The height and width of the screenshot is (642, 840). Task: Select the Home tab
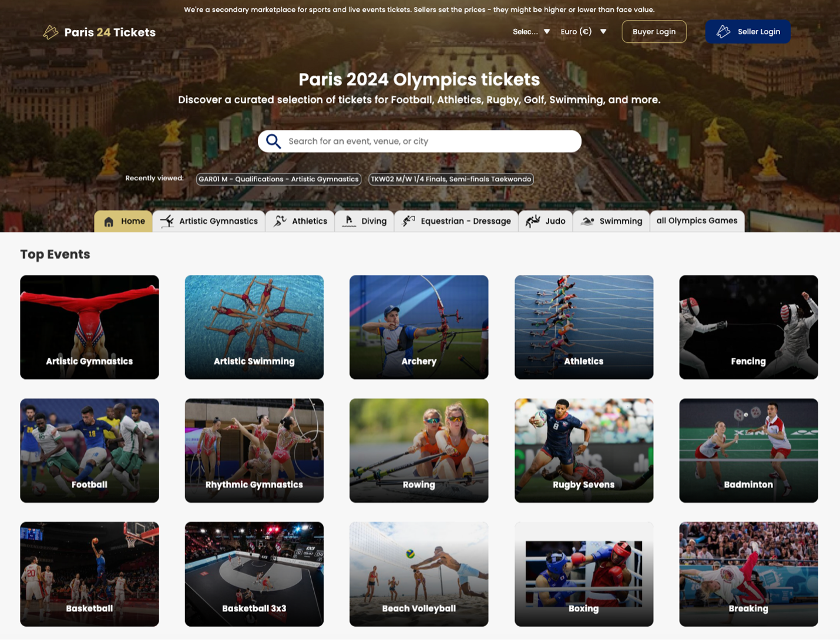pos(124,221)
